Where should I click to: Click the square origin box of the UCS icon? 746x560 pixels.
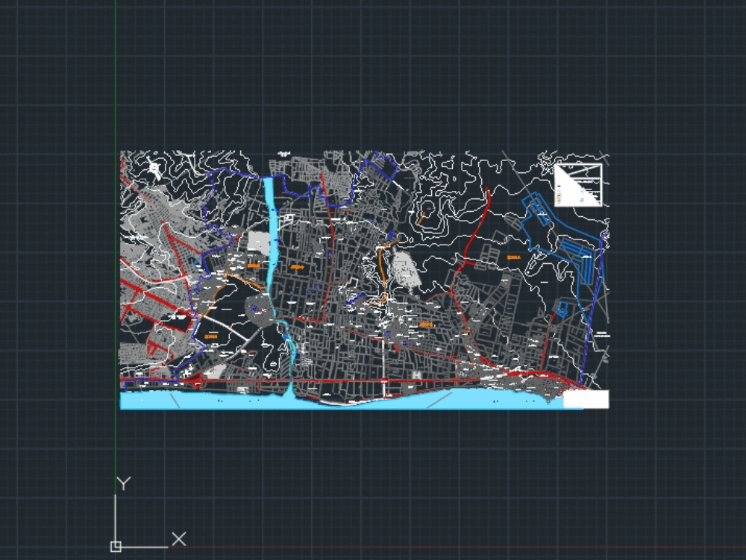(x=116, y=547)
